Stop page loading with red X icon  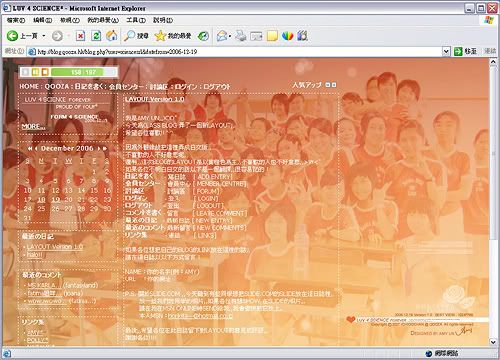pyautogui.click(x=80, y=36)
